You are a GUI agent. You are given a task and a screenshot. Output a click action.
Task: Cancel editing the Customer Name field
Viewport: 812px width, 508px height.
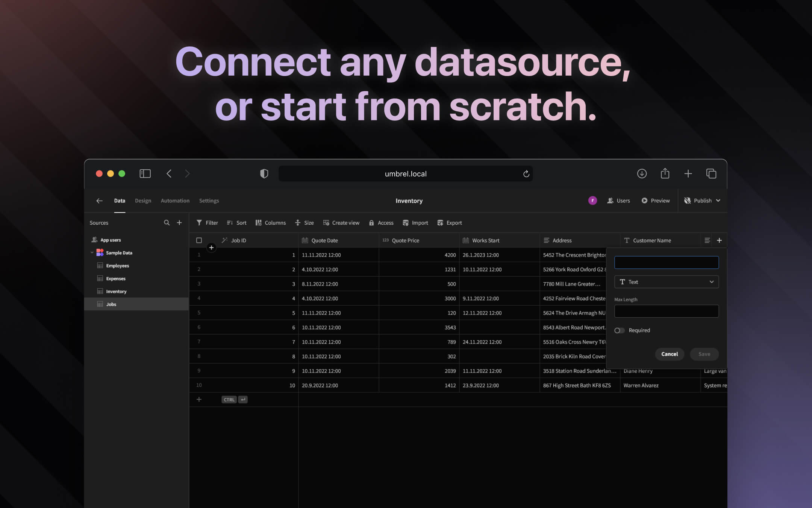coord(670,354)
